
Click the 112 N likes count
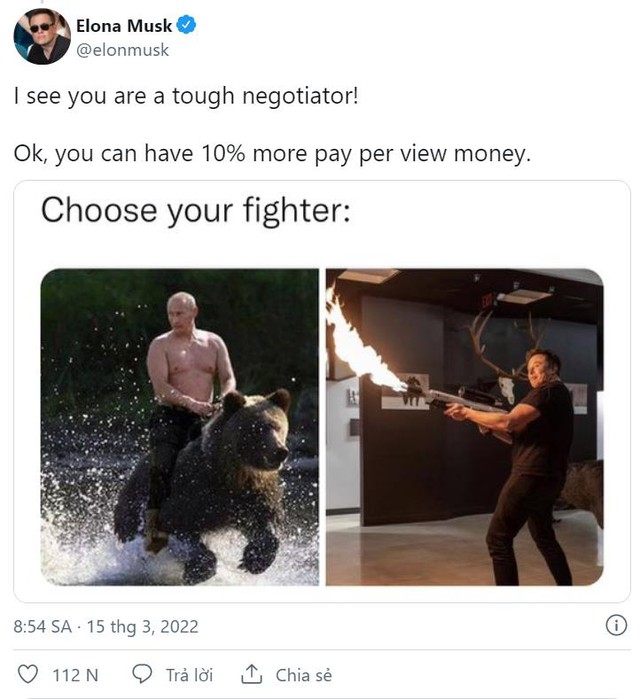point(75,675)
